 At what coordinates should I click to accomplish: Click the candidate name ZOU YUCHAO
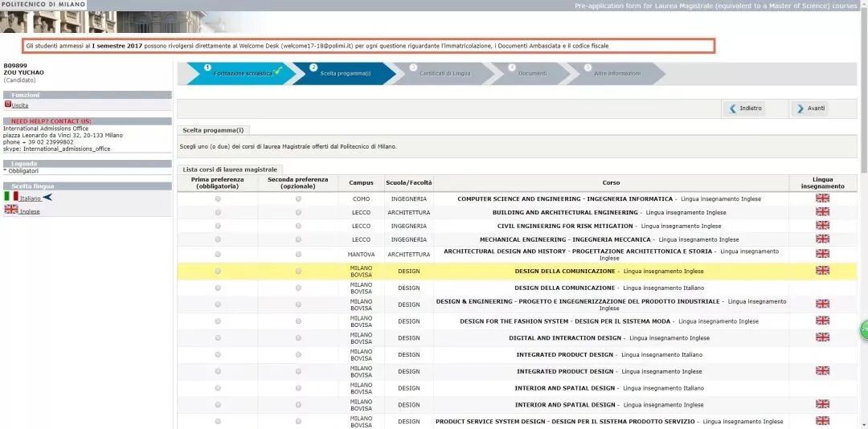23,72
